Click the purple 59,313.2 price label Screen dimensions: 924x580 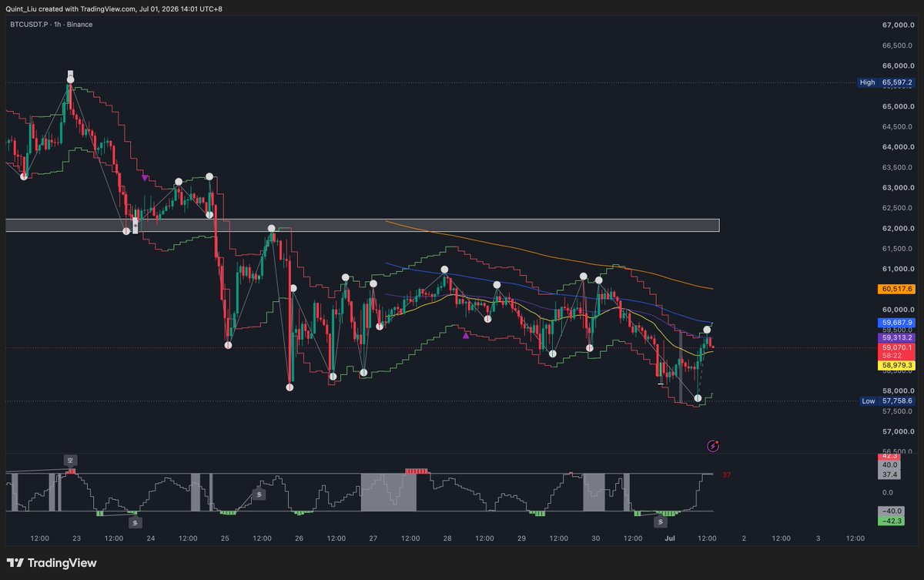tap(897, 337)
